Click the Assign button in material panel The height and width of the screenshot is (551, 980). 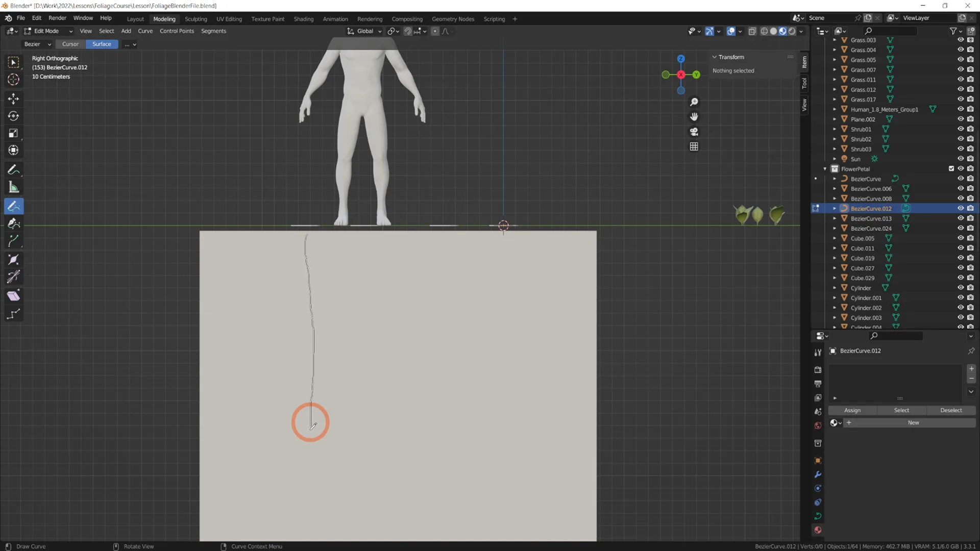pos(852,410)
